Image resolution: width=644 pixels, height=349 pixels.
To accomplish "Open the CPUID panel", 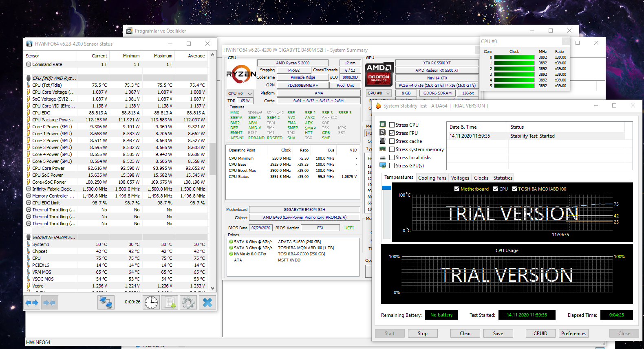I will click(540, 334).
